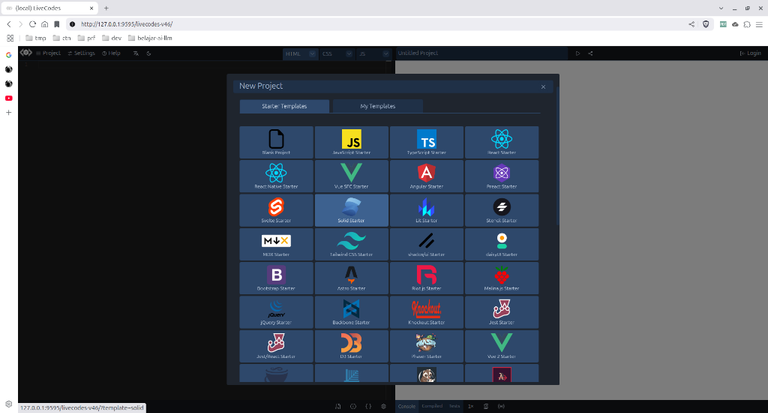Open the app language translate icon
Image resolution: width=768 pixels, height=413 pixels.
136,53
